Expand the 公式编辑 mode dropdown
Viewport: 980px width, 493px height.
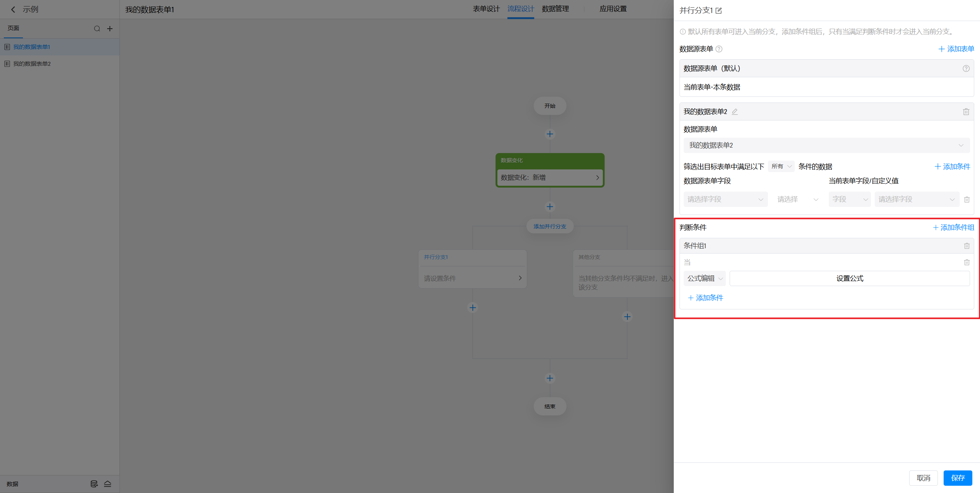pos(704,278)
